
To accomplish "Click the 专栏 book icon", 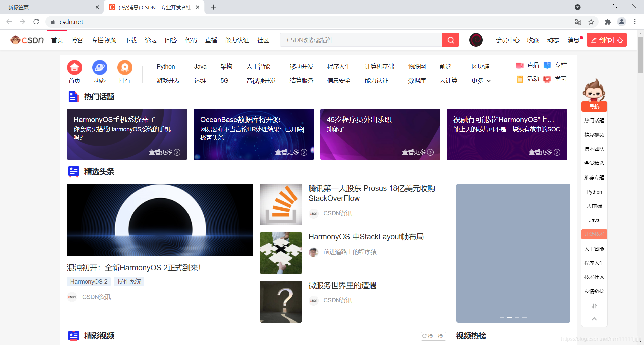I will tap(547, 65).
